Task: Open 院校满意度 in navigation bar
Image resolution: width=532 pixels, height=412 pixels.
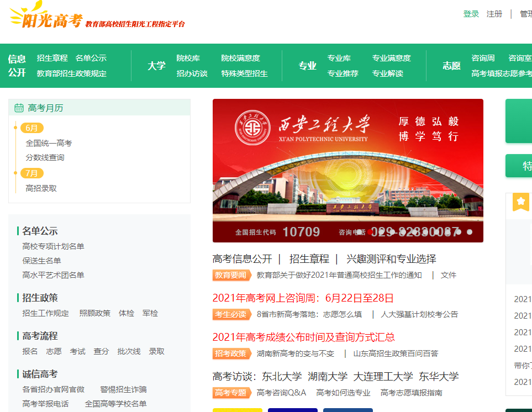Action: pyautogui.click(x=240, y=58)
